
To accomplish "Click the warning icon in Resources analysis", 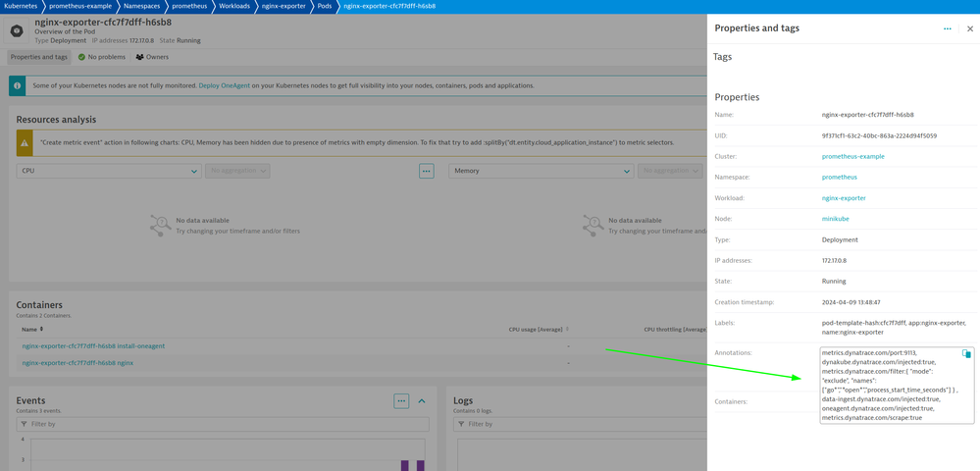I will 25,142.
